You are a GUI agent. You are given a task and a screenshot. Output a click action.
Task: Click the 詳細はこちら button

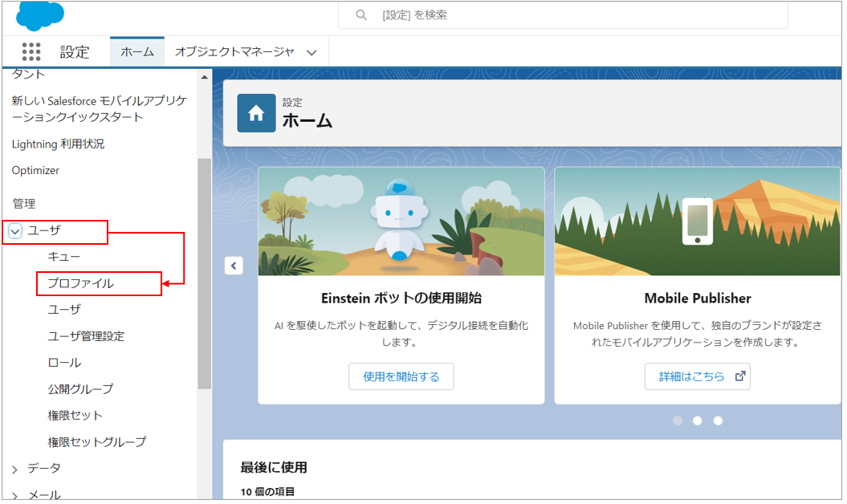[x=697, y=376]
